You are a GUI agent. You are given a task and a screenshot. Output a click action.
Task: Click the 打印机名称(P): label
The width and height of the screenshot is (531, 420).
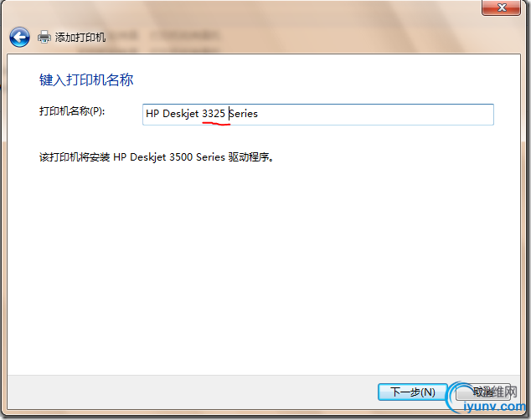click(72, 111)
